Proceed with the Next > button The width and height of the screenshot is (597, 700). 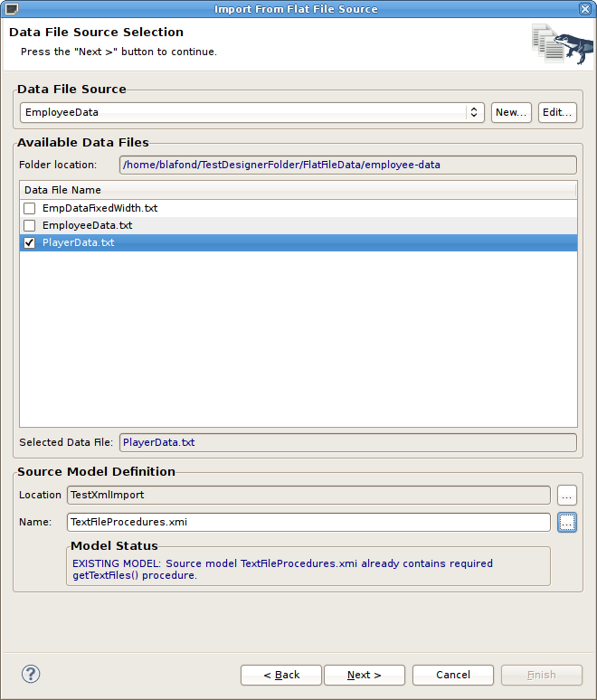pyautogui.click(x=365, y=675)
